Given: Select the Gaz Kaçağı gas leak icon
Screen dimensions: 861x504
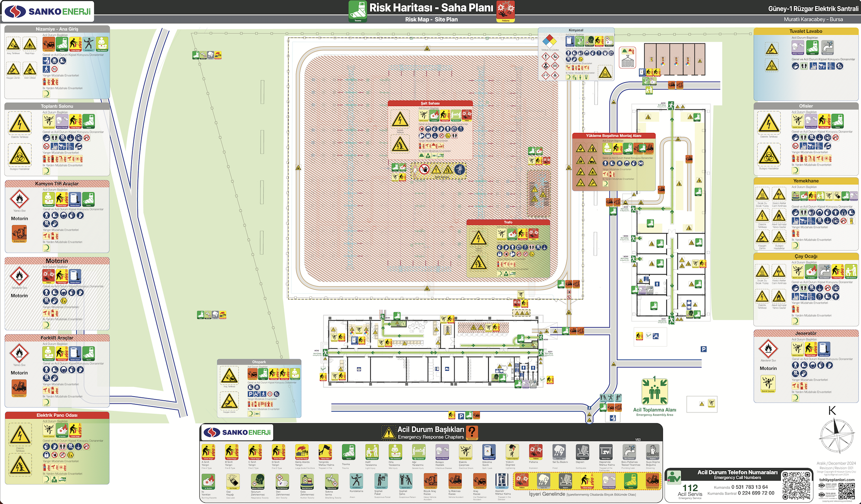Looking at the screenshot, I should 233,482.
